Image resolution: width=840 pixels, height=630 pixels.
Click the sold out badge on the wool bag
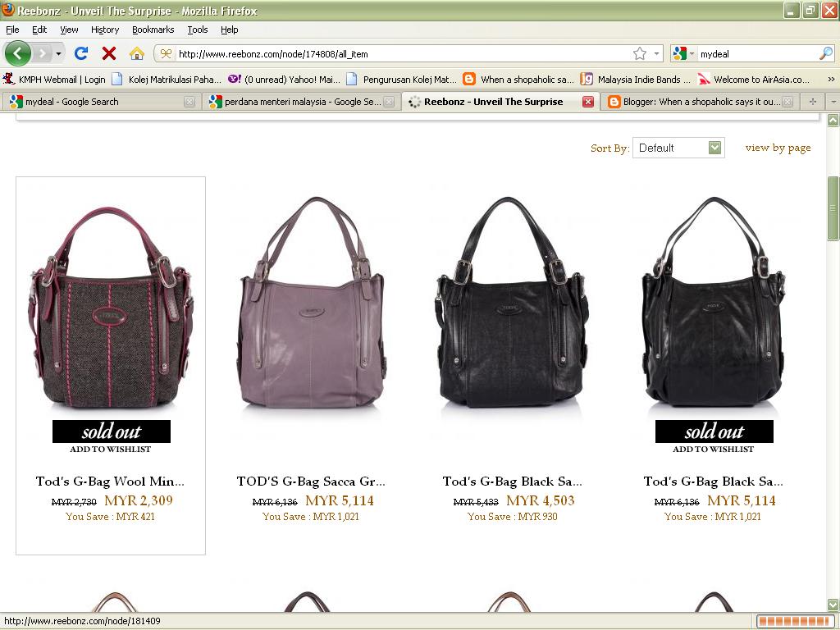(x=112, y=431)
